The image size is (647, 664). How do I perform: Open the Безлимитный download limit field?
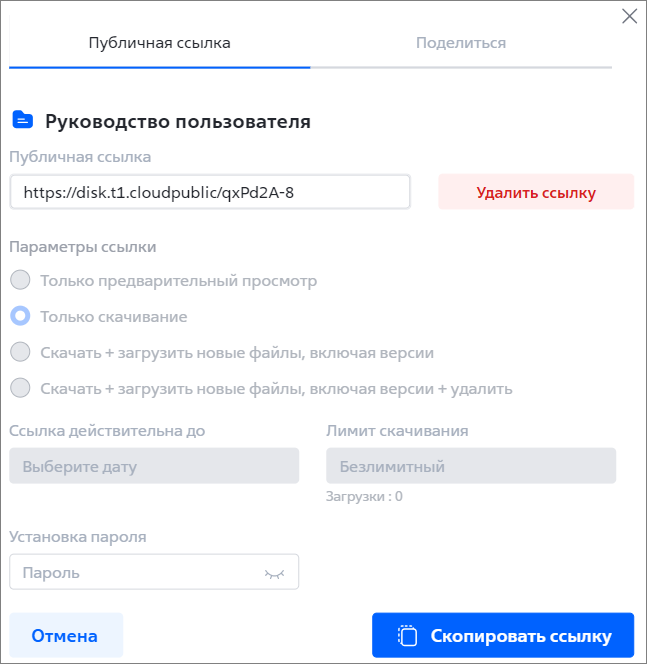[x=471, y=466]
